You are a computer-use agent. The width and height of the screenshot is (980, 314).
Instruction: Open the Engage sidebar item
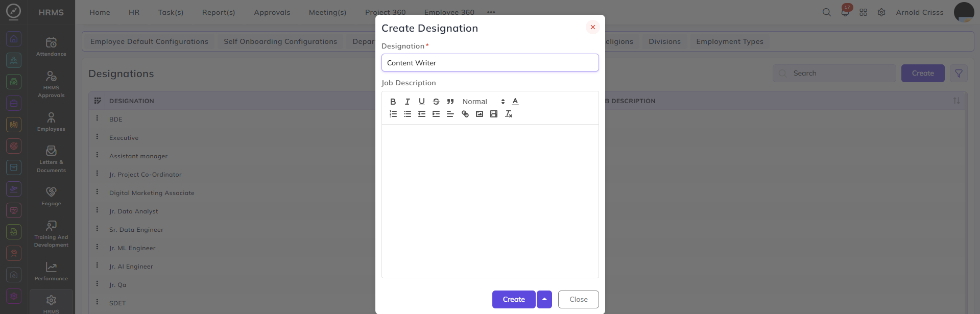[51, 197]
